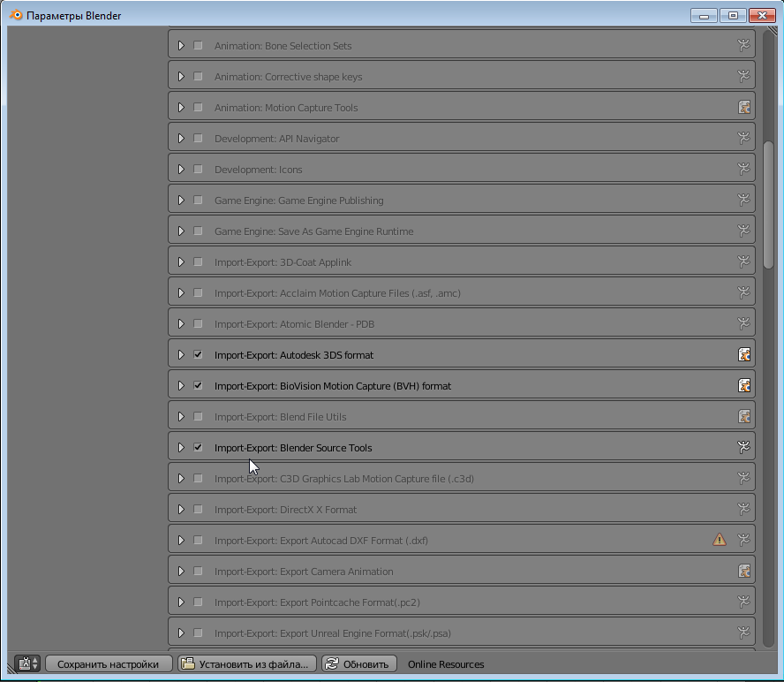Click Сохранить настройки button
The image size is (784, 682).
click(x=109, y=663)
